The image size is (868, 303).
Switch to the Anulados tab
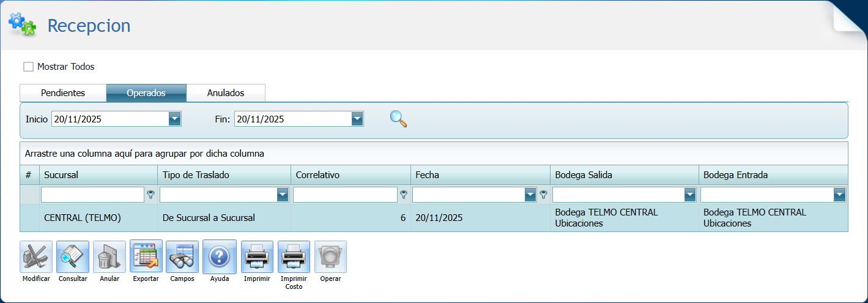click(x=226, y=93)
